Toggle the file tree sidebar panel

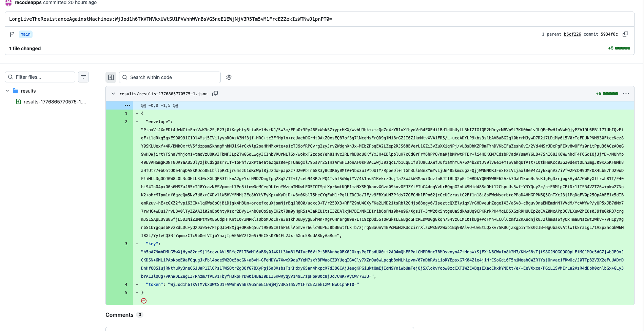pyautogui.click(x=111, y=77)
